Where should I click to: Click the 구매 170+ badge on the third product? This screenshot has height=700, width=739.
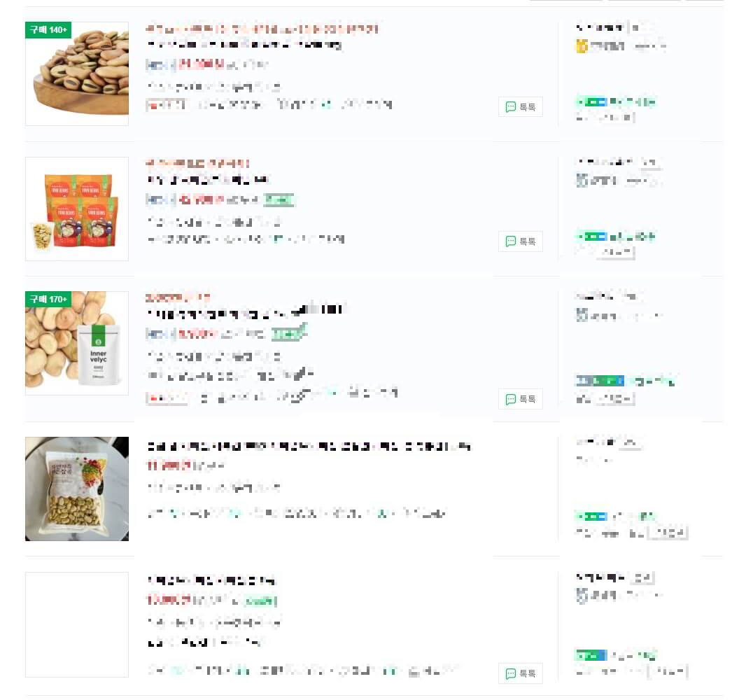(48, 300)
